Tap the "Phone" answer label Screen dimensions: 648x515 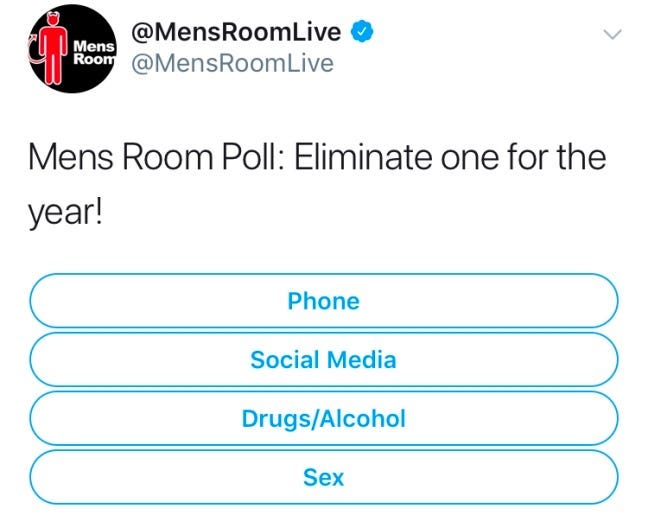click(x=323, y=300)
